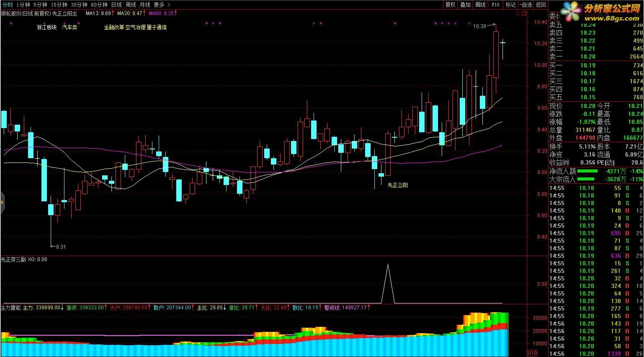This screenshot has height=357, width=644.
Task: Click the X10 volume scale toggle
Action: coord(532,353)
